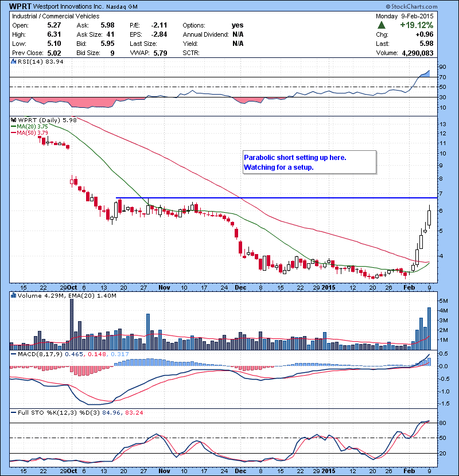Image resolution: width=459 pixels, height=476 pixels.
Task: Click the P/E value -2.11
Action: (x=159, y=25)
